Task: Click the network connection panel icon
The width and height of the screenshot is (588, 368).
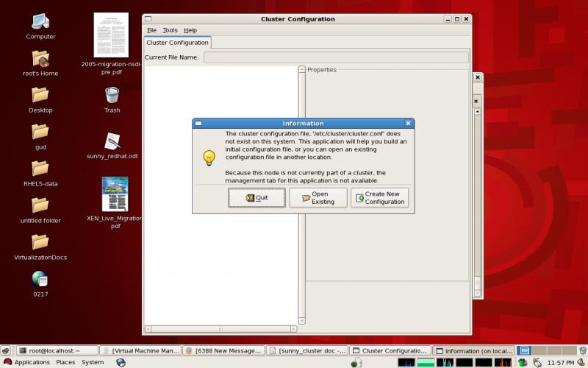Action: (x=537, y=362)
